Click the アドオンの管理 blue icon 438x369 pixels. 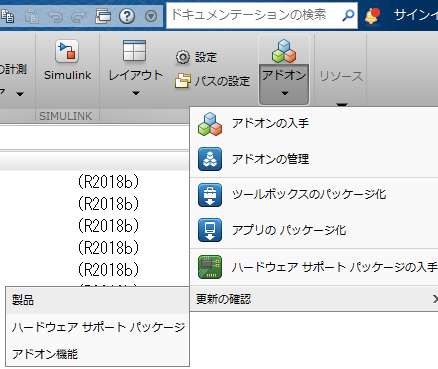coord(210,159)
